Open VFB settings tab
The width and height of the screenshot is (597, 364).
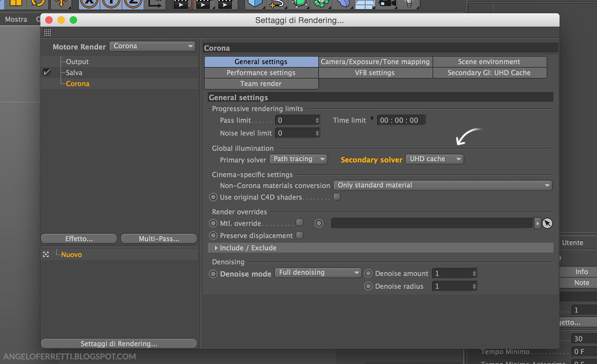coord(375,73)
